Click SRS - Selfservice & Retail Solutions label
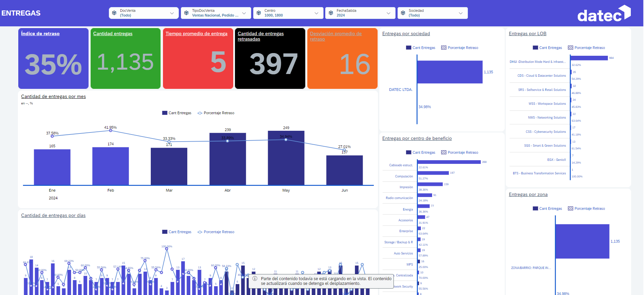644x295 pixels. (x=542, y=90)
